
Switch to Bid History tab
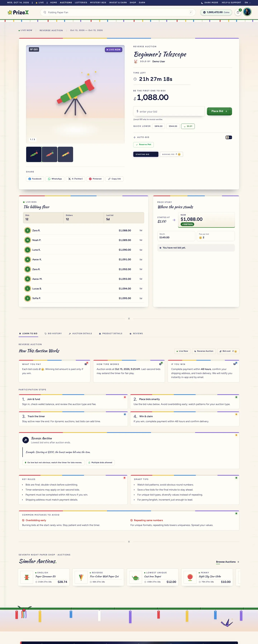[x=53, y=333]
